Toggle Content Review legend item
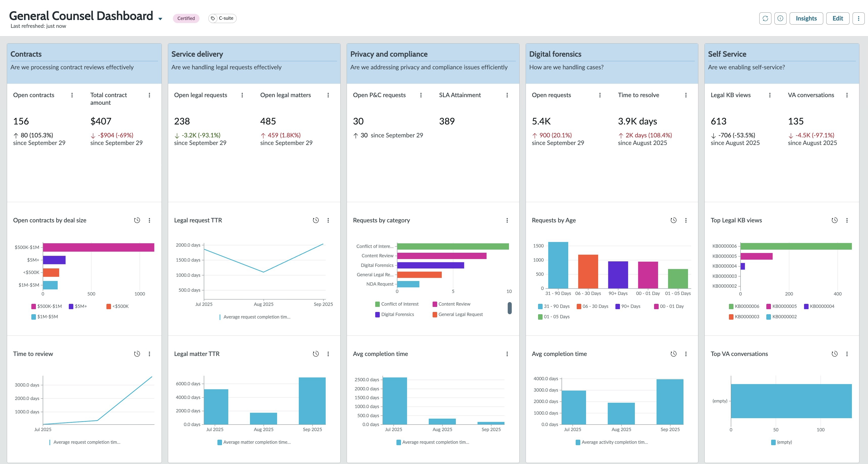 point(452,304)
